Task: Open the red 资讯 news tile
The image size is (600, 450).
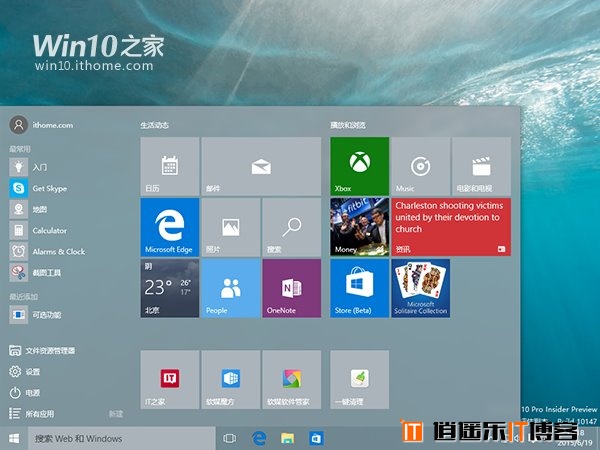Action: coord(451,227)
